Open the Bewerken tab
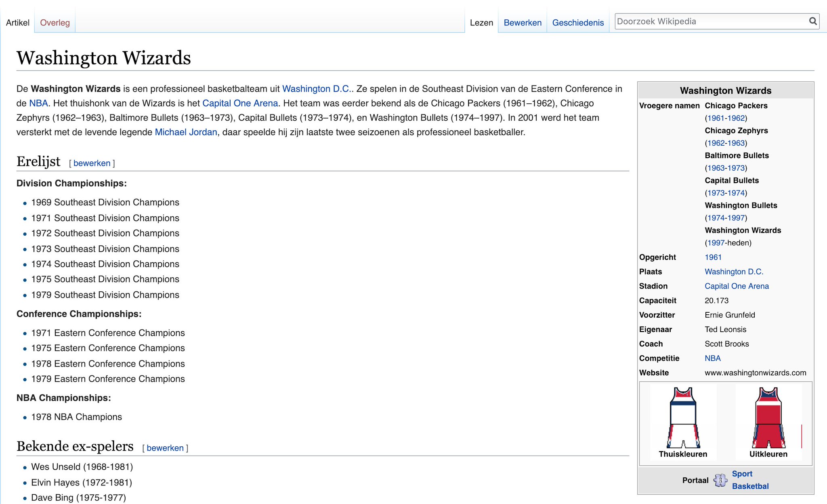Viewport: 827px width, 504px height. (522, 23)
